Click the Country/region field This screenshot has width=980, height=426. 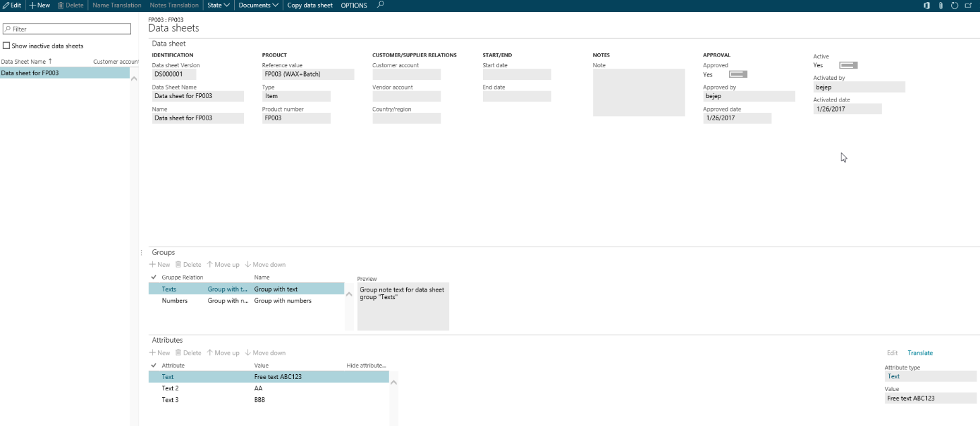[x=407, y=118]
